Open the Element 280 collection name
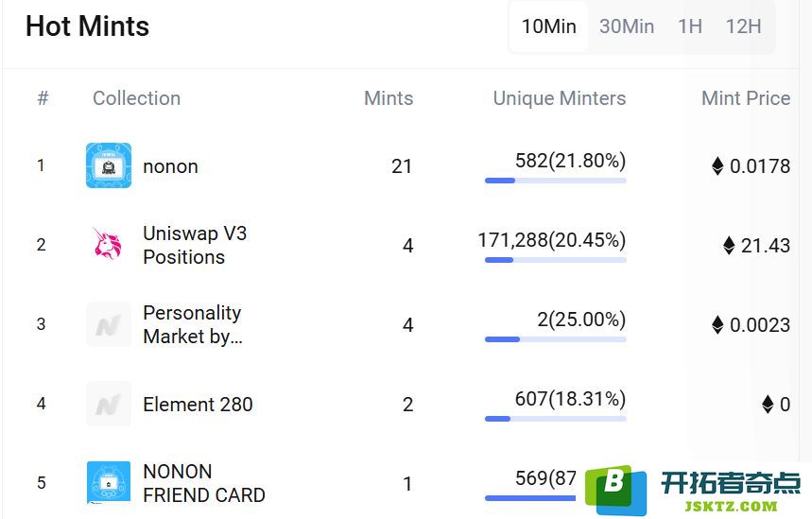812x519 pixels. coord(198,405)
